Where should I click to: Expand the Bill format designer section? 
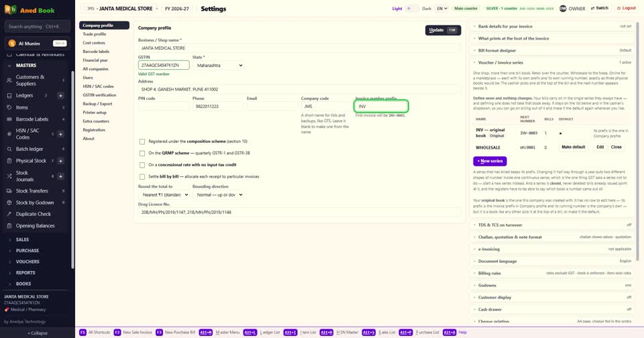tap(552, 50)
